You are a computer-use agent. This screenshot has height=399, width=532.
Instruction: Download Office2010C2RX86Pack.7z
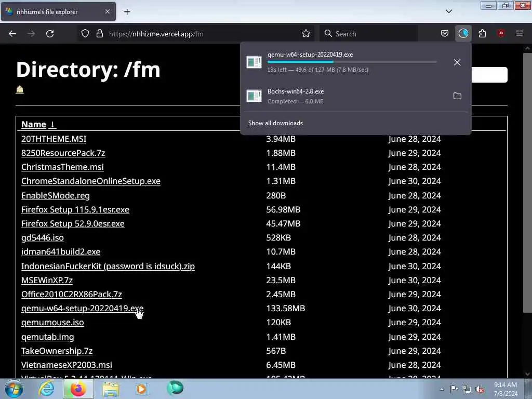pos(72,295)
